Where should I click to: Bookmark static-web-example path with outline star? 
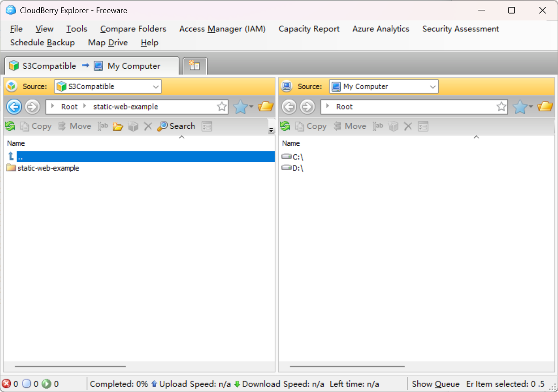pos(222,107)
